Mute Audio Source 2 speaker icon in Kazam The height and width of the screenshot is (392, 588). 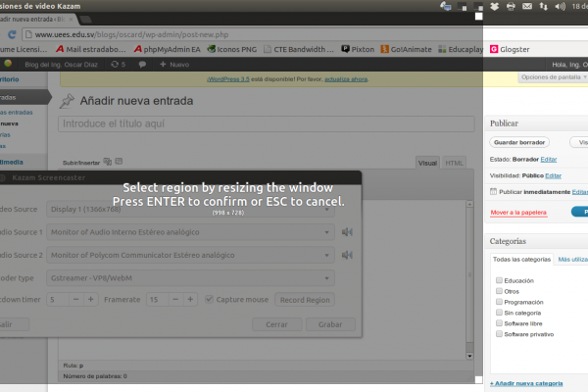pos(347,255)
